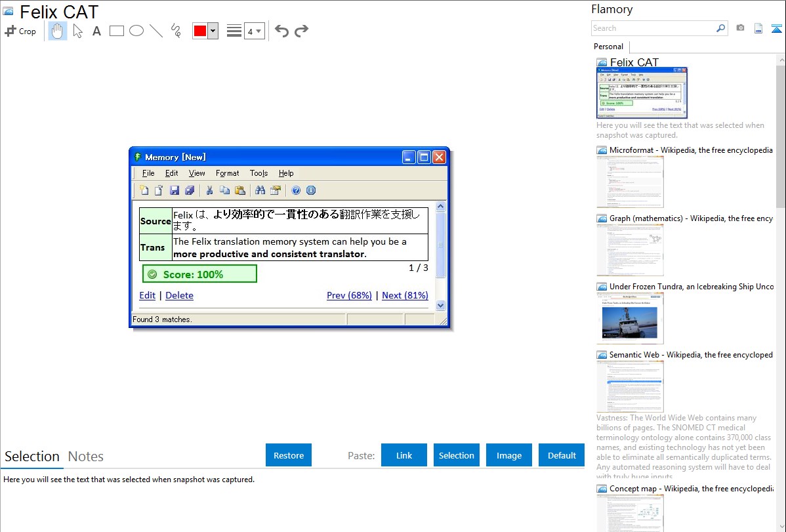Screen dimensions: 786x532
Task: Click the blue info About icon
Action: point(311,190)
